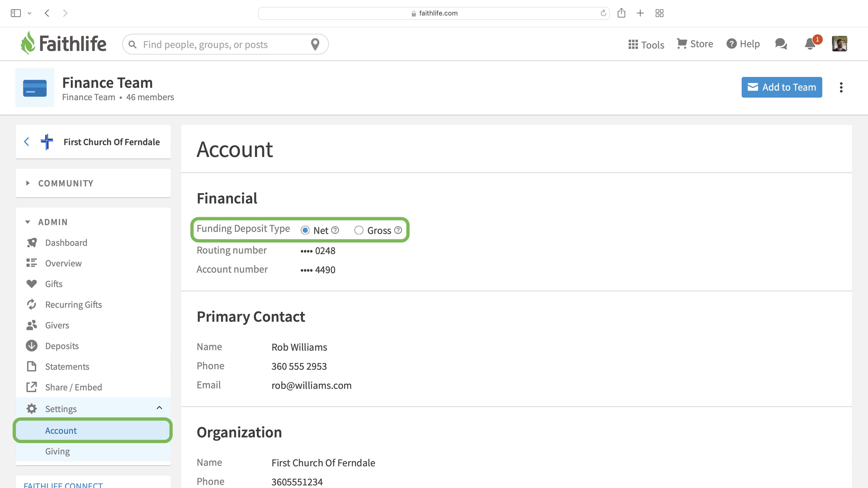Click the primary contact name Rob Williams

click(x=299, y=347)
